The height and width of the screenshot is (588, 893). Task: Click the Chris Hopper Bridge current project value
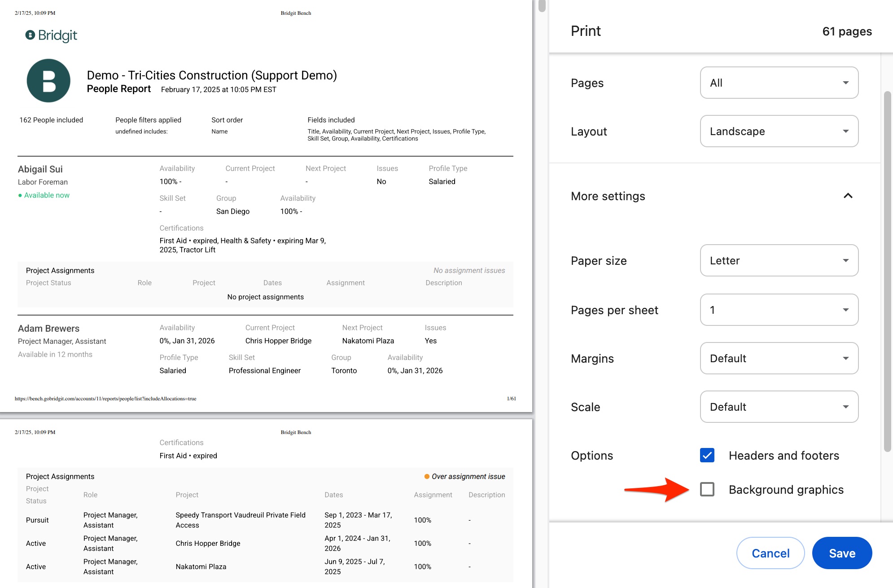click(278, 341)
